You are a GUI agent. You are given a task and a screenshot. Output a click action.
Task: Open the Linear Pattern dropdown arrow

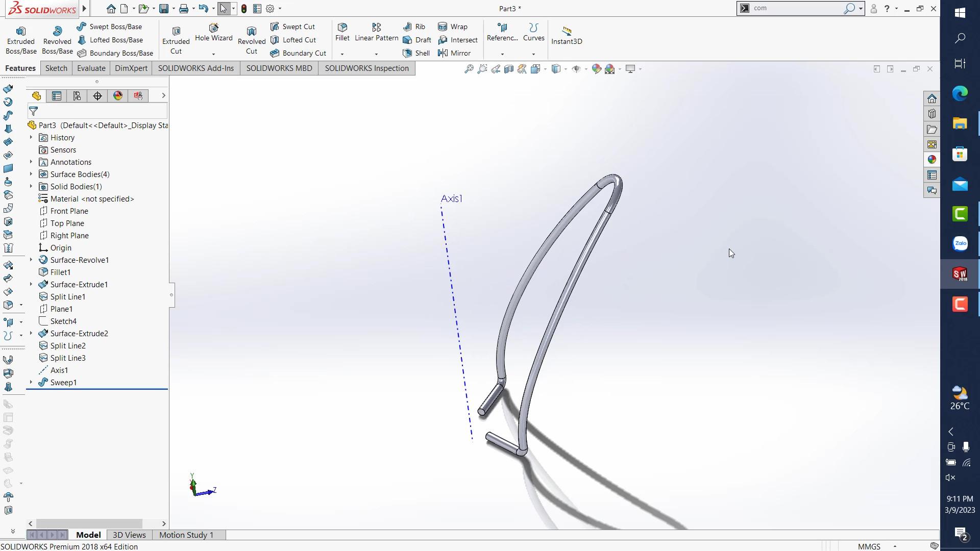(376, 54)
